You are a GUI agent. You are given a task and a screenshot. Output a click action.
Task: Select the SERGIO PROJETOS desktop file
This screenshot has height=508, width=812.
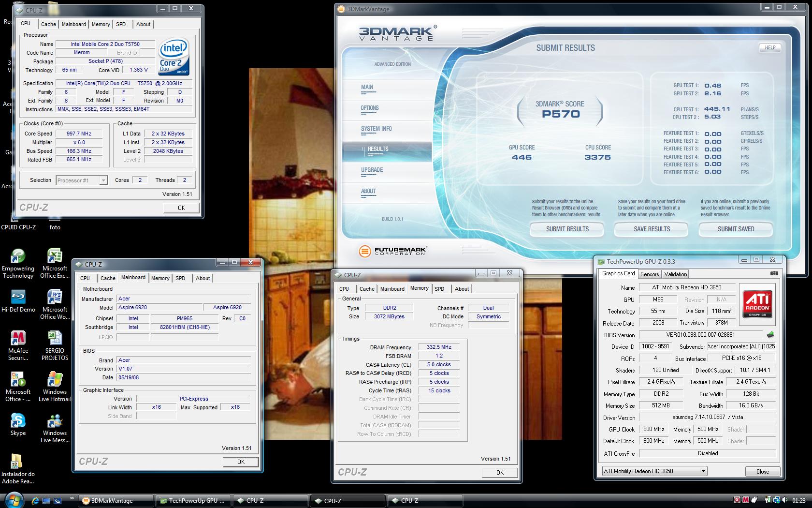55,346
